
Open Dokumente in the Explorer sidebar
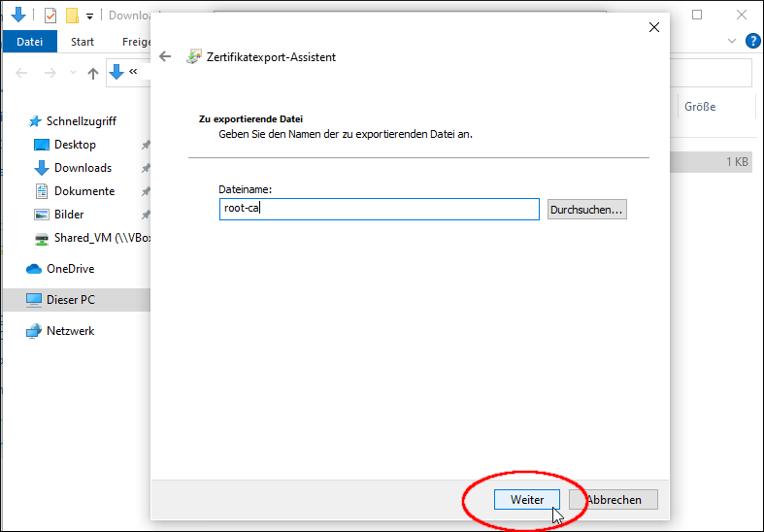(84, 191)
